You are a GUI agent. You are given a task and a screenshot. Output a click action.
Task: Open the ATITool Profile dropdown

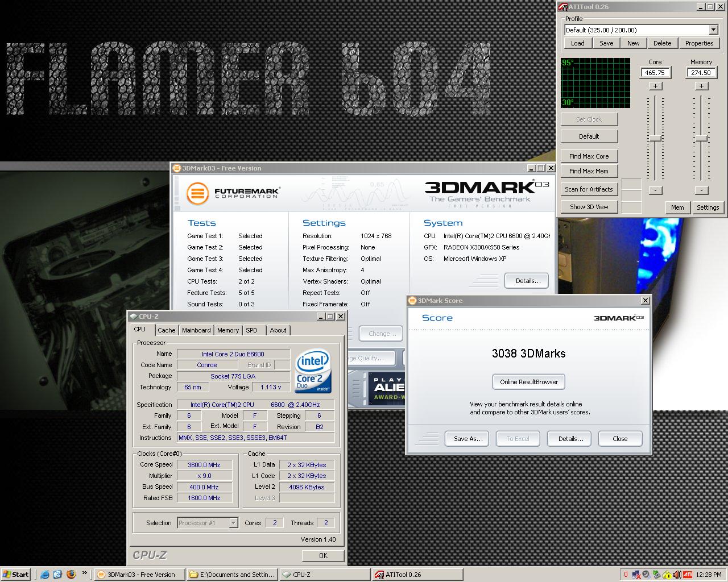click(713, 30)
